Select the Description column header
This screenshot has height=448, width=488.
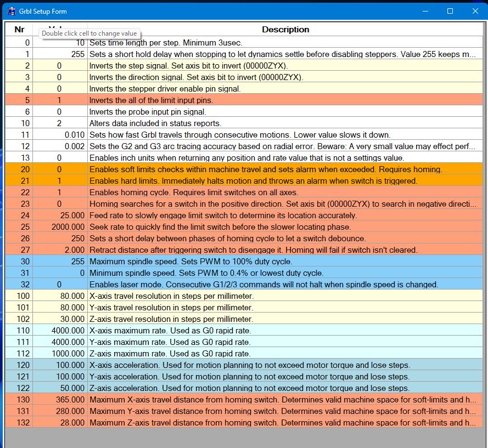(285, 29)
